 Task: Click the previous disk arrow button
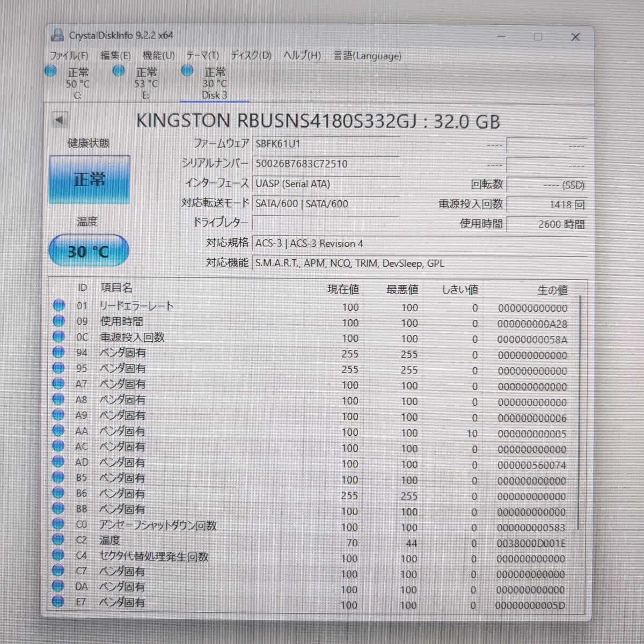[59, 120]
